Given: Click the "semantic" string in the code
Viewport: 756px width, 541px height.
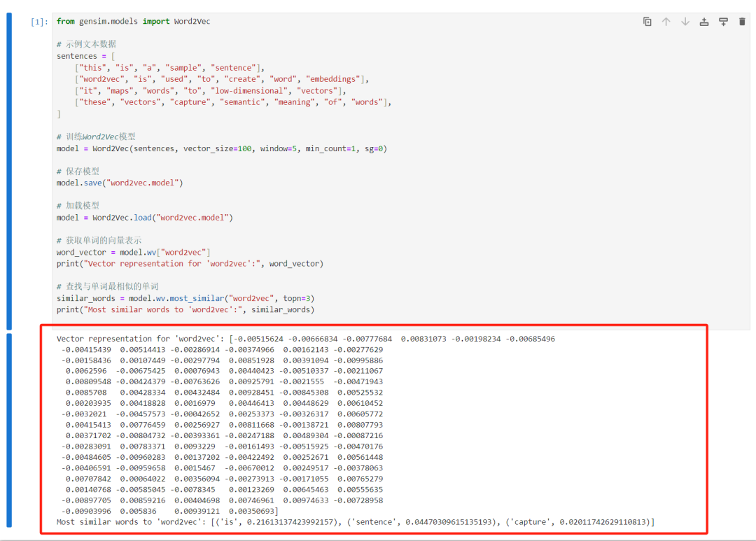Looking at the screenshot, I should [x=242, y=102].
